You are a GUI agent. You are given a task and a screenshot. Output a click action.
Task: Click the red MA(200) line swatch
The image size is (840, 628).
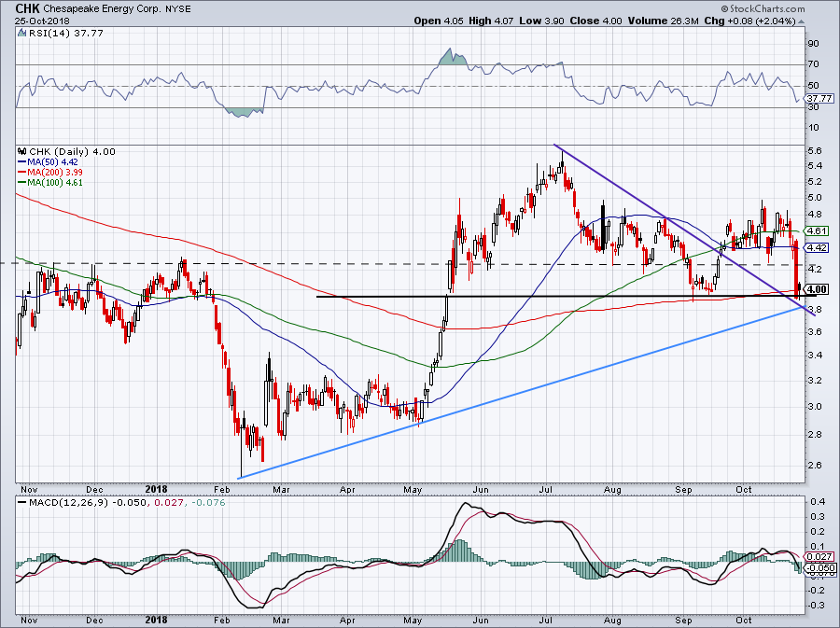pyautogui.click(x=22, y=173)
